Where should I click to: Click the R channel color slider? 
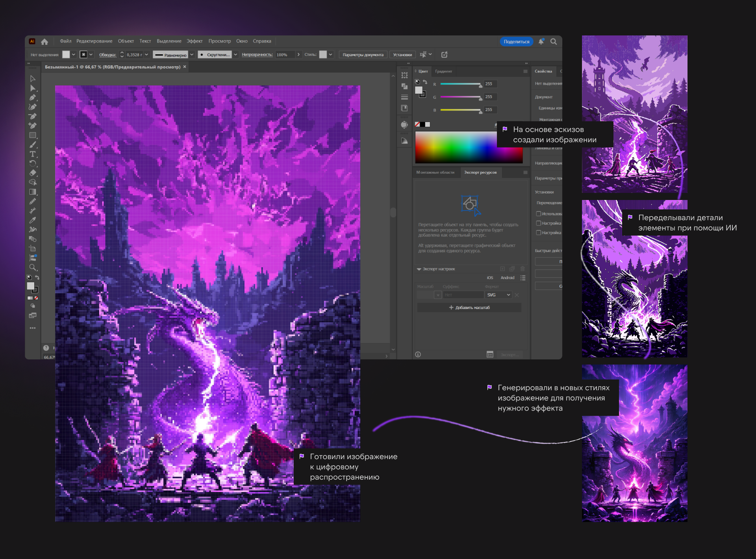[460, 84]
